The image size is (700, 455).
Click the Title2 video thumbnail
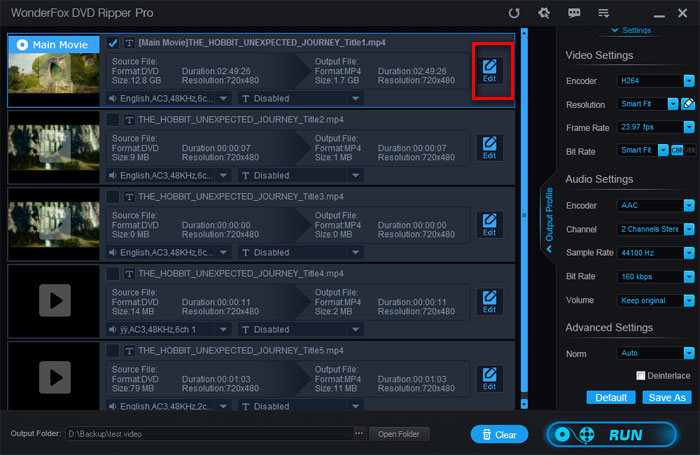pos(54,147)
